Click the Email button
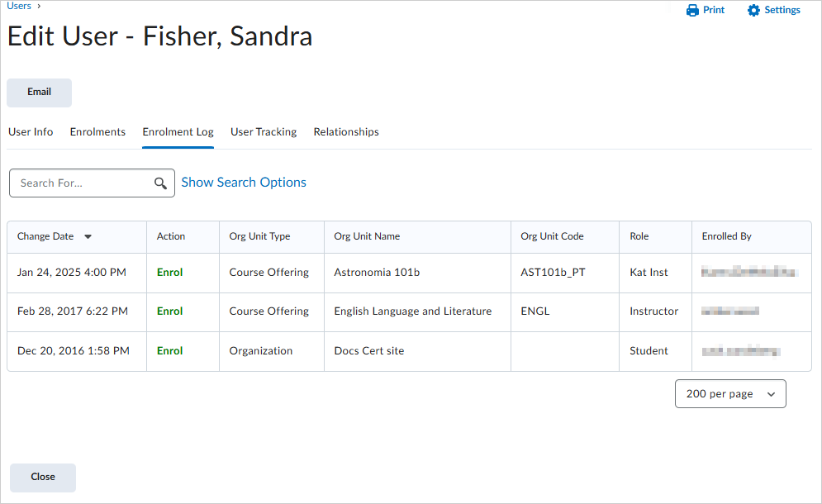The width and height of the screenshot is (822, 504). [40, 93]
